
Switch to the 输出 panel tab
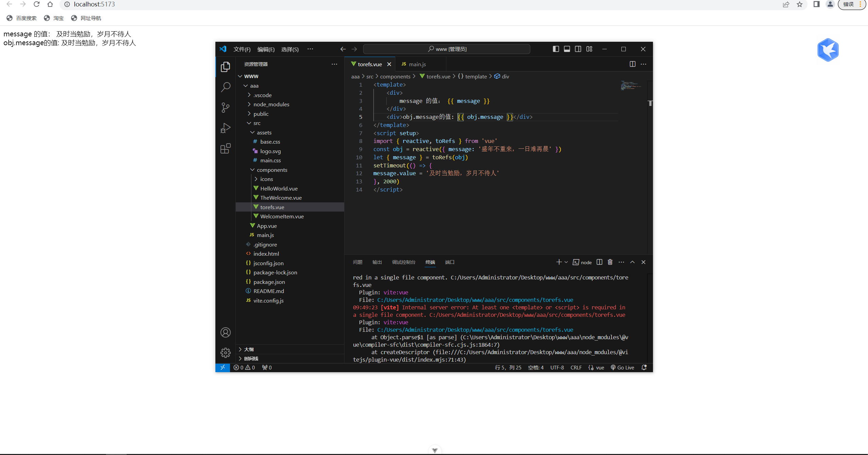[377, 262]
